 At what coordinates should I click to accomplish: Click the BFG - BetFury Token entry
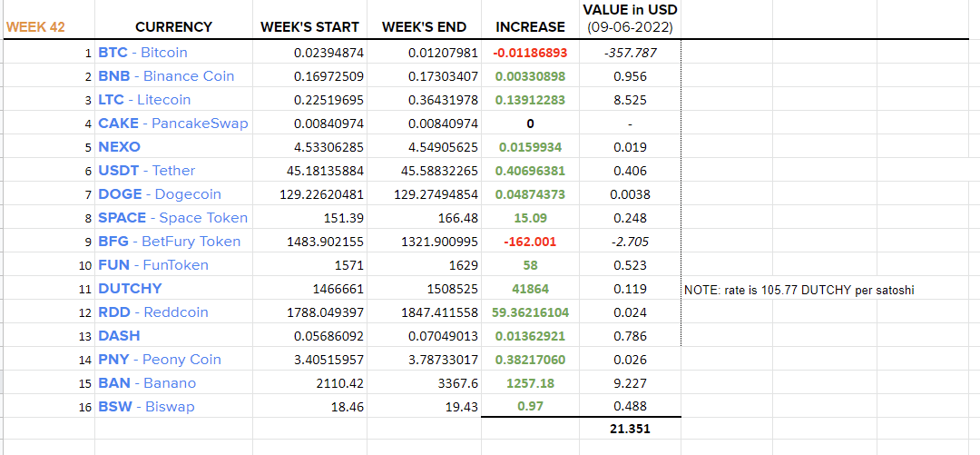170,242
